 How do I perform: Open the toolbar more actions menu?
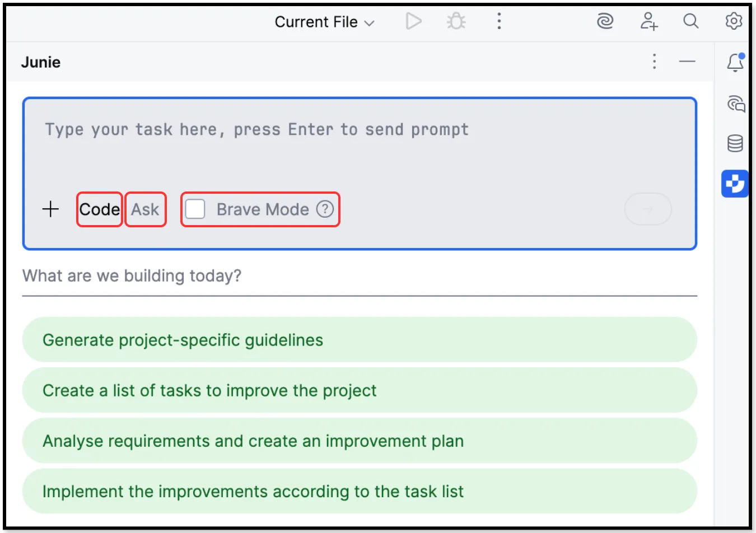click(499, 21)
